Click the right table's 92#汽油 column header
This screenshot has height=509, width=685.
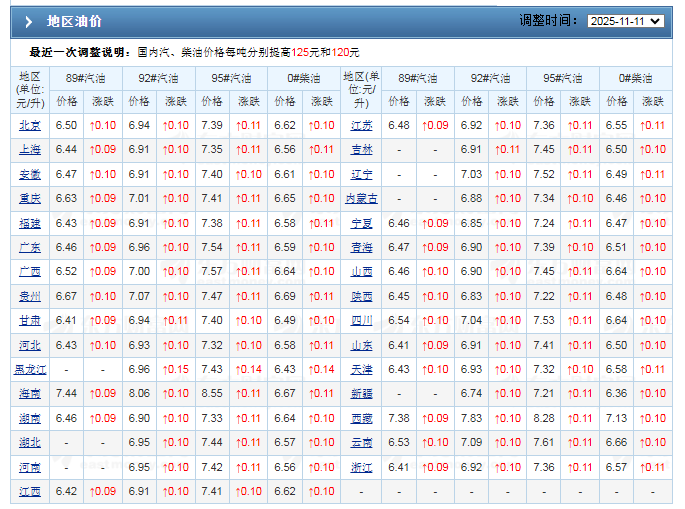pyautogui.click(x=490, y=78)
